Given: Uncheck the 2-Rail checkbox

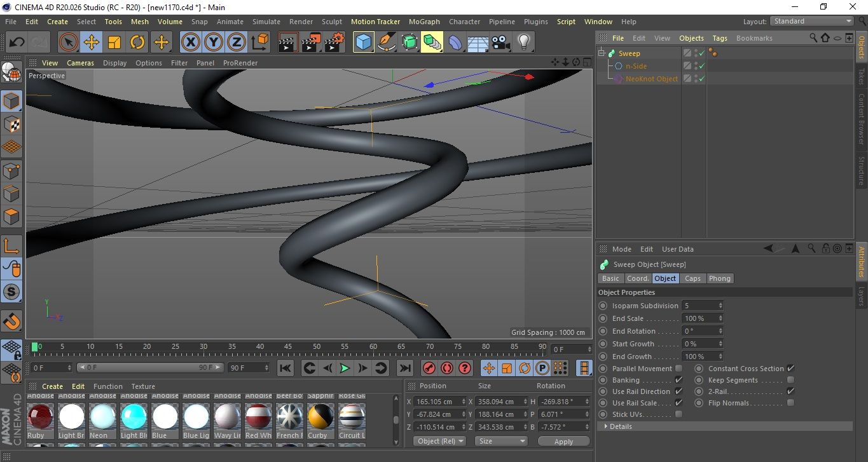Looking at the screenshot, I should [790, 391].
